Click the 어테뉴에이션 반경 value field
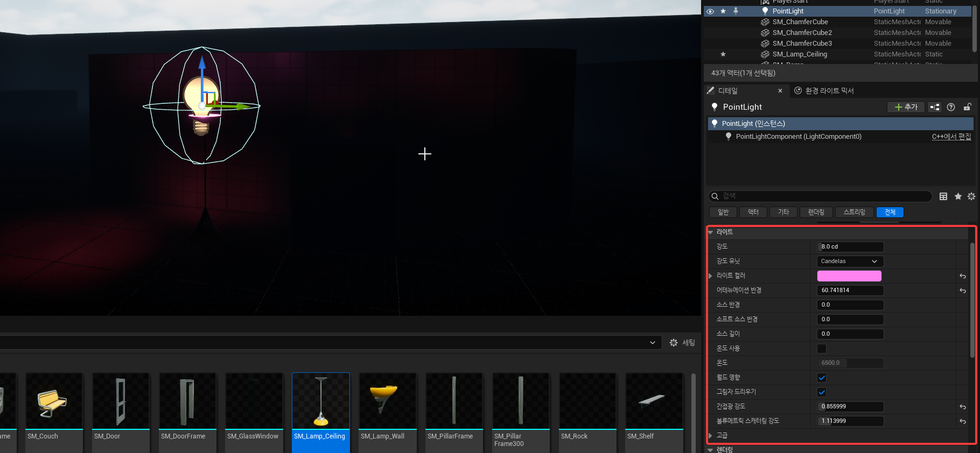980x453 pixels. pyautogui.click(x=850, y=291)
